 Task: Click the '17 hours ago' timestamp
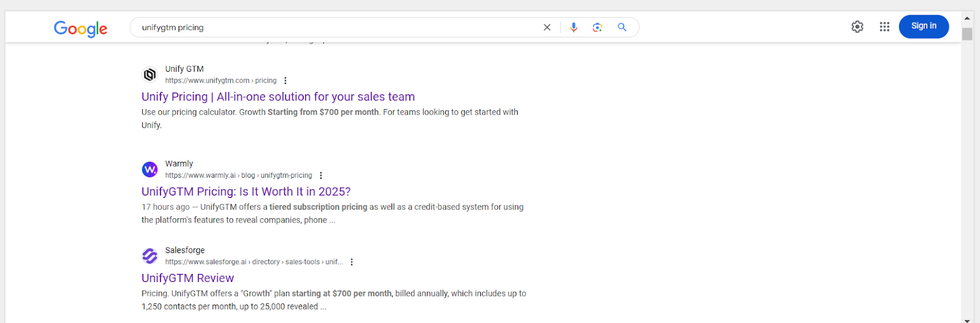(165, 207)
